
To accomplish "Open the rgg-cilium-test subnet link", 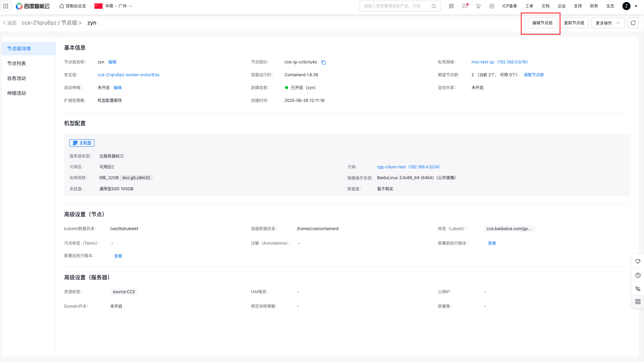I will pos(408,167).
